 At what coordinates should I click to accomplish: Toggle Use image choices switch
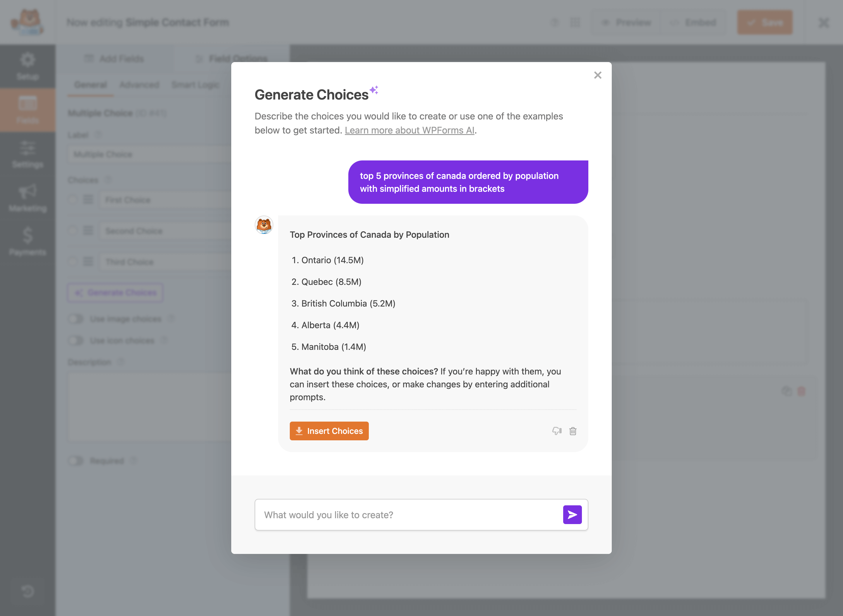pyautogui.click(x=76, y=319)
